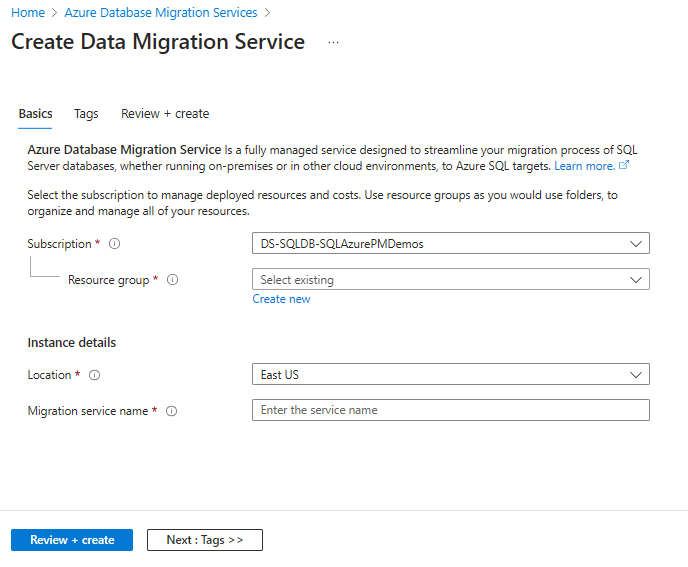The height and width of the screenshot is (567, 688).
Task: Open the ellipsis more options menu
Action: 333,43
